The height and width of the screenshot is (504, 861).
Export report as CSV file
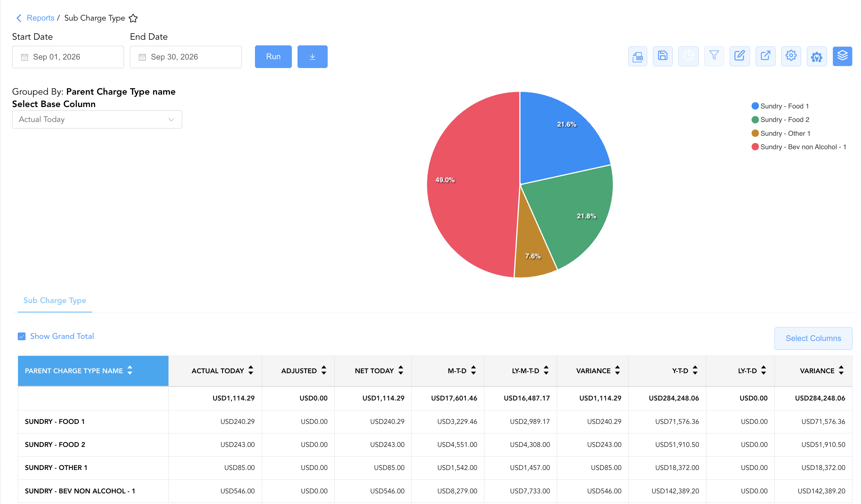pos(638,56)
